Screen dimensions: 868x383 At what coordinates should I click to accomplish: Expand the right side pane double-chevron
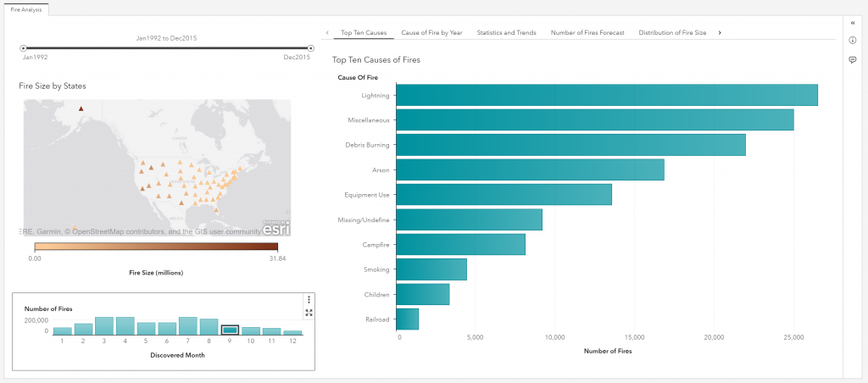[852, 23]
